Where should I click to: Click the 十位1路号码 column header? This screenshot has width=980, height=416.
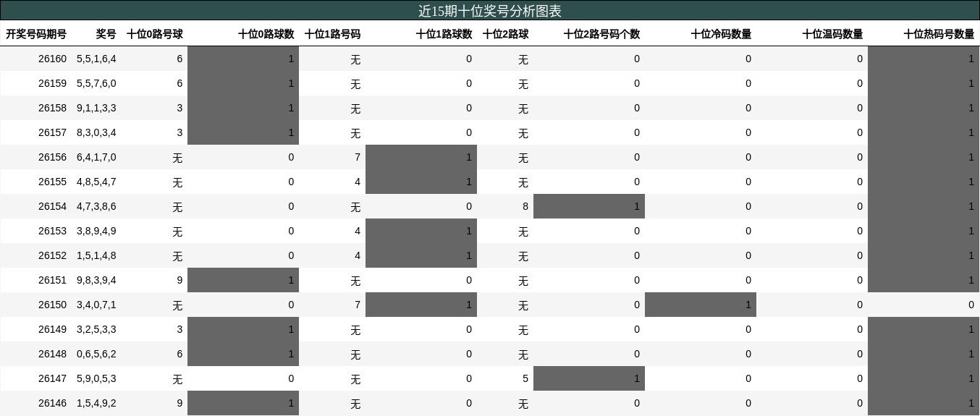coord(332,34)
